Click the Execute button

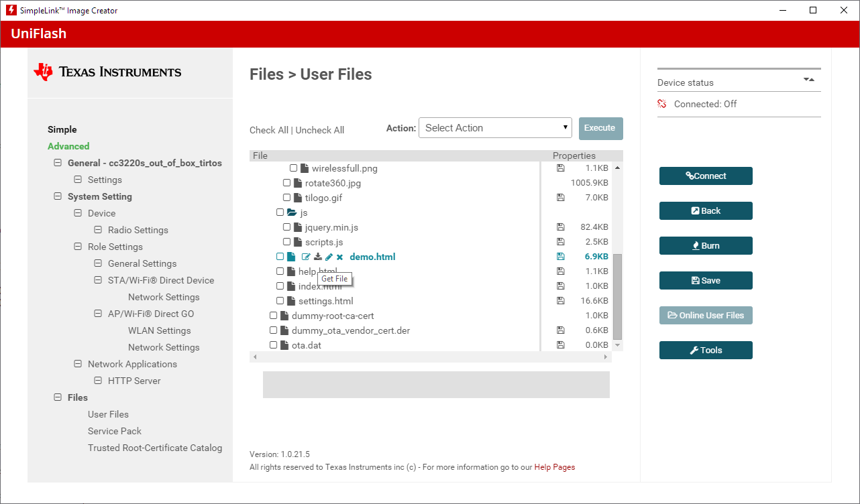601,128
